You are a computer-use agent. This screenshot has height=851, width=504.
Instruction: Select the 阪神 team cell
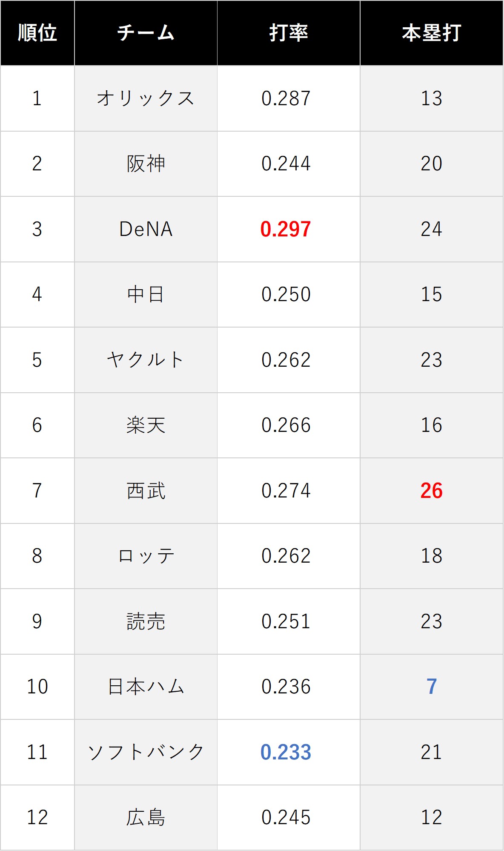point(146,164)
